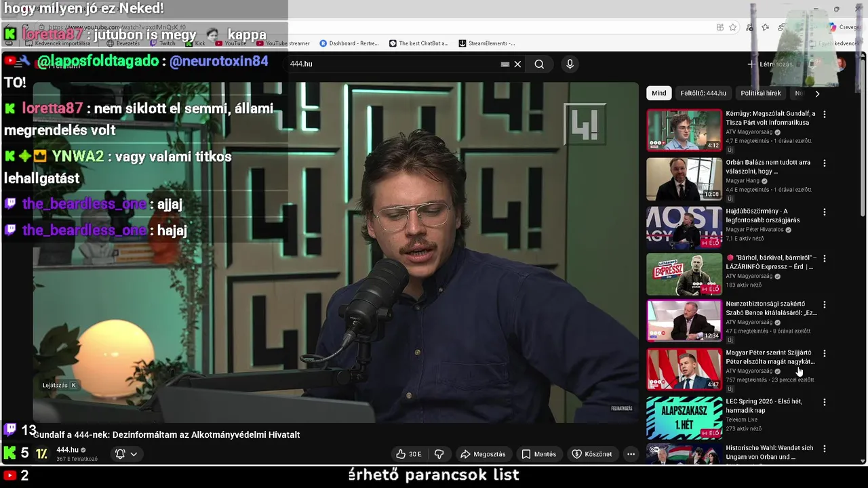Open LÁZÁRINFÓ Expressz live video thumbnail
The height and width of the screenshot is (488, 868).
684,274
